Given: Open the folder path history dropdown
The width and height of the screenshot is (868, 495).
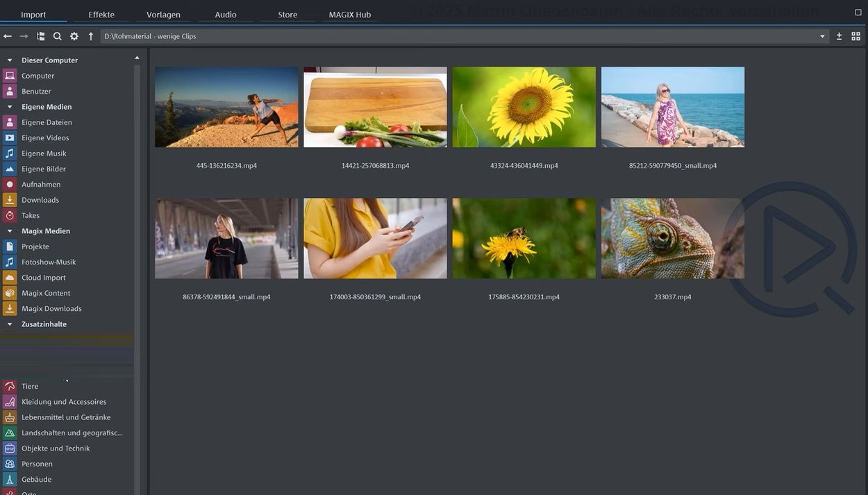Looking at the screenshot, I should pos(822,36).
